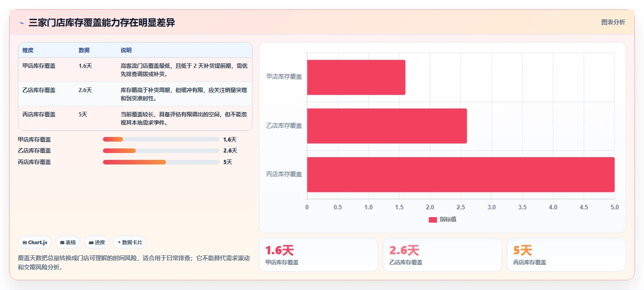
Task: Click the 乙店库存覆盖 chart axis label
Action: [284, 126]
